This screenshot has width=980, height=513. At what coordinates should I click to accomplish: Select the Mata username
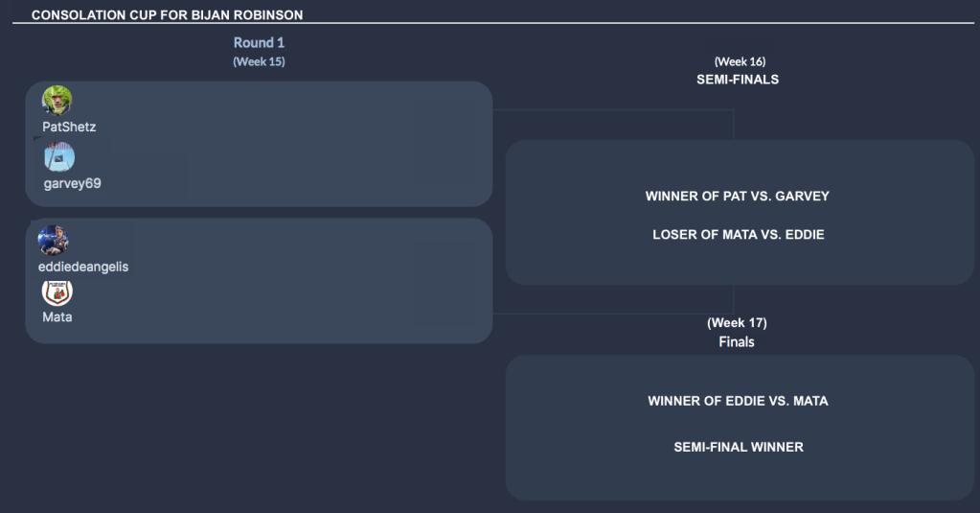point(57,316)
